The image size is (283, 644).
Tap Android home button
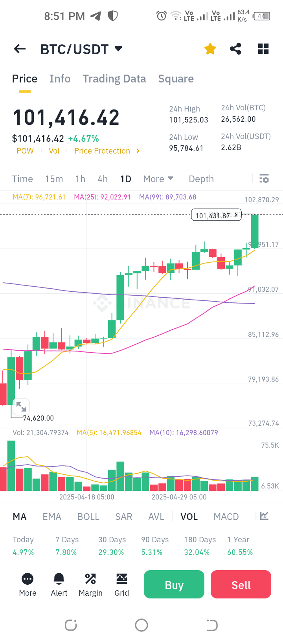(x=141, y=625)
